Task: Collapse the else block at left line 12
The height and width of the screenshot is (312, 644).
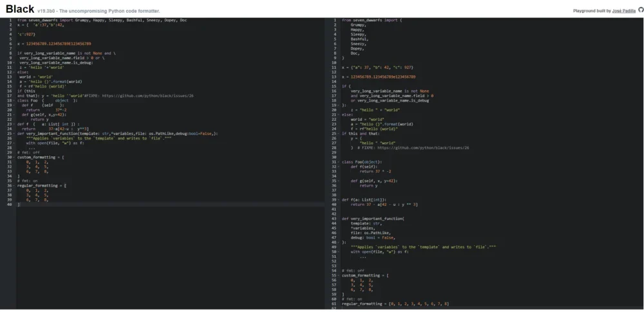Action: coord(14,72)
